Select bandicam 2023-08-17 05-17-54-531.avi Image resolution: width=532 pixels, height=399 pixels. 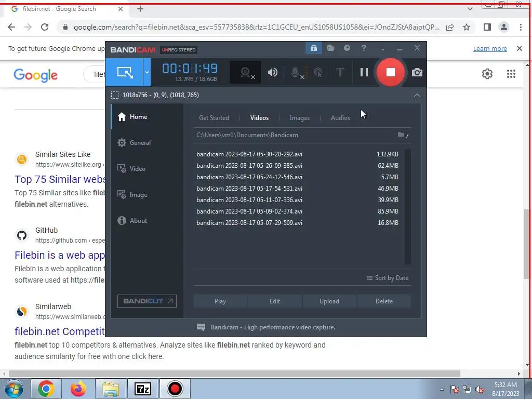[297, 188]
